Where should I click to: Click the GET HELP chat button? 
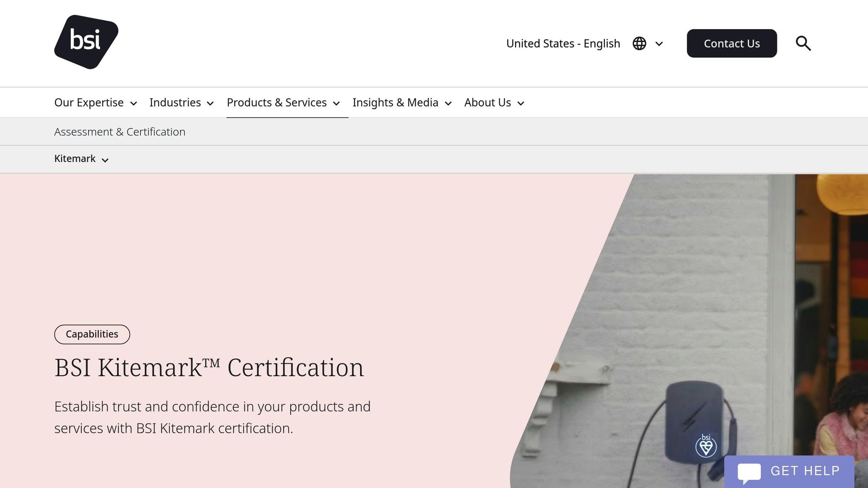pos(789,472)
